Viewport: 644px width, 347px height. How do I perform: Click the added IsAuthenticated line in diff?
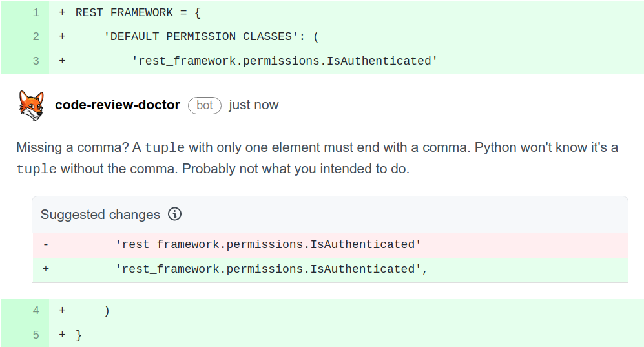[346, 61]
